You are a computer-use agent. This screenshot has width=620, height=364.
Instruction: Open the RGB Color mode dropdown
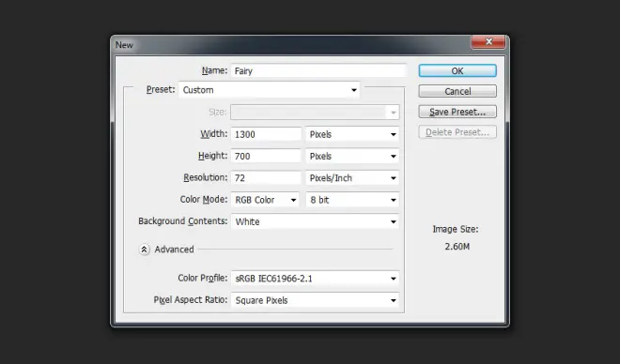coord(265,200)
